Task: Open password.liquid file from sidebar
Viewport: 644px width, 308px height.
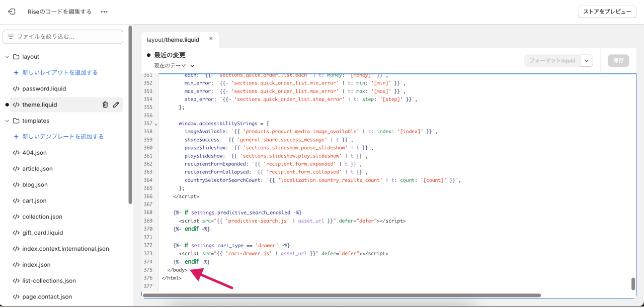Action: pos(44,88)
